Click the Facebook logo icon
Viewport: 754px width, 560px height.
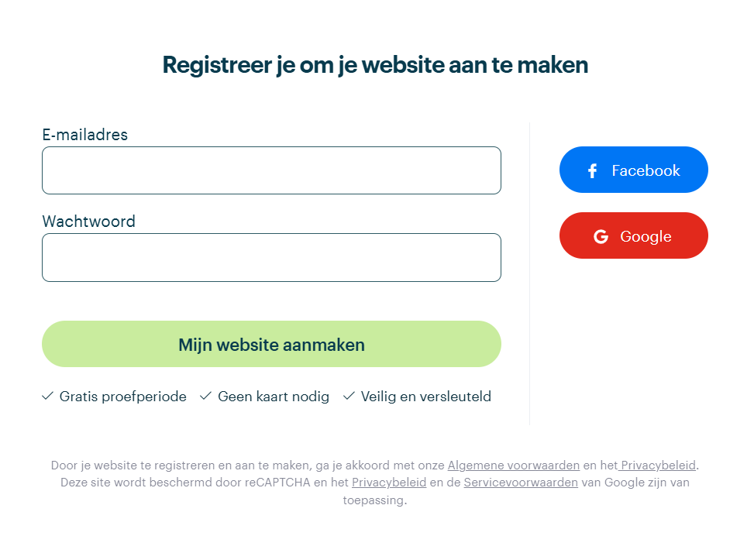pos(592,170)
